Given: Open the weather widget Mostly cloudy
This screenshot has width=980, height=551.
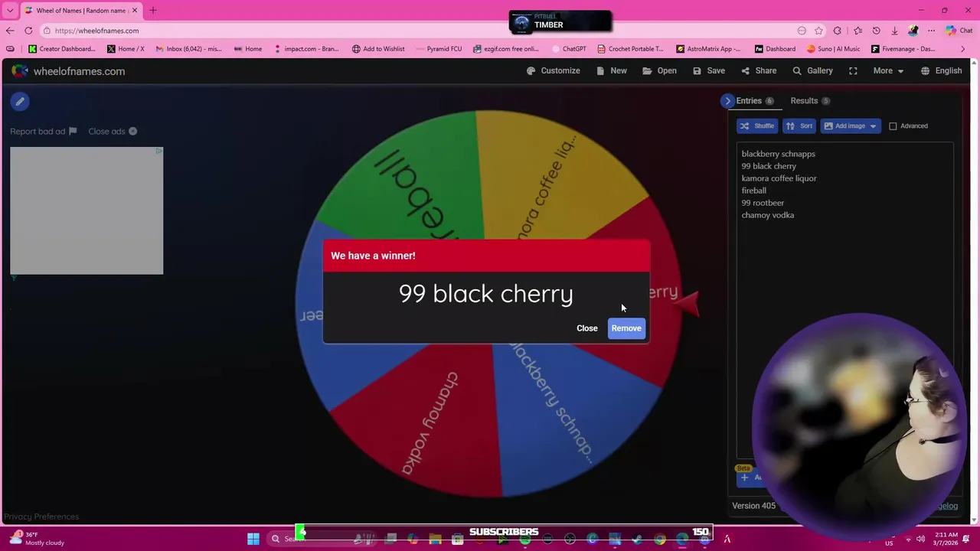Looking at the screenshot, I should [37, 539].
